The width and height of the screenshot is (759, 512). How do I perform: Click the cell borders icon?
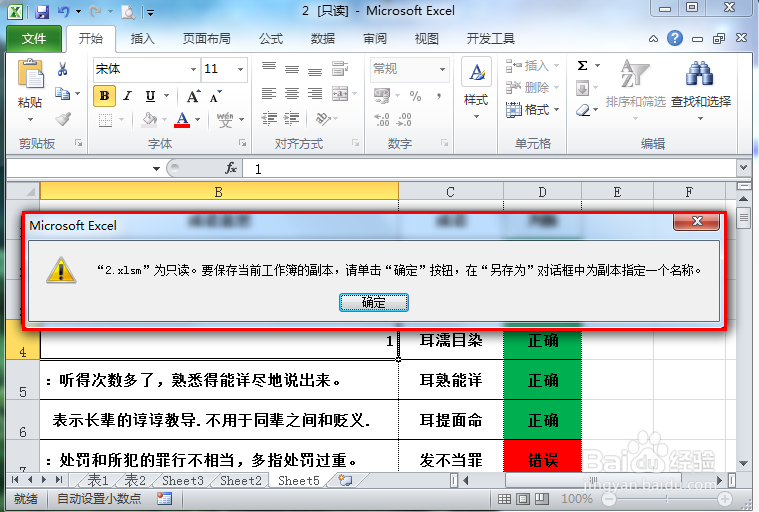[105, 119]
